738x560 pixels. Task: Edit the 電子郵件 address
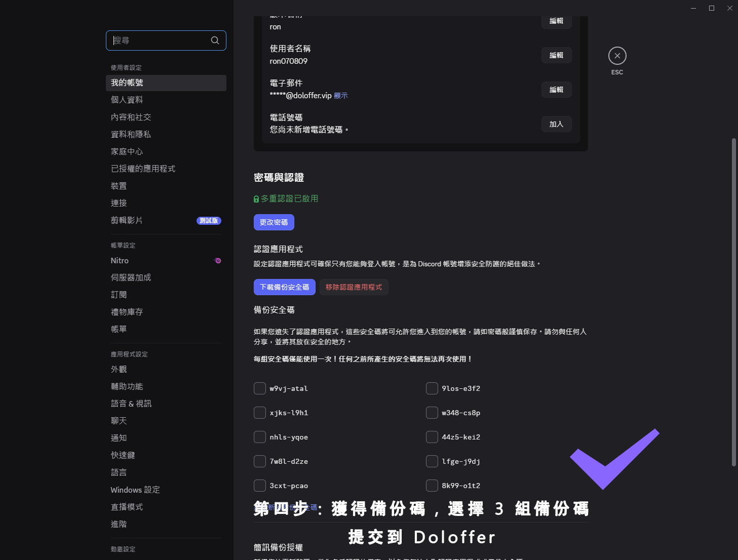[x=557, y=90]
